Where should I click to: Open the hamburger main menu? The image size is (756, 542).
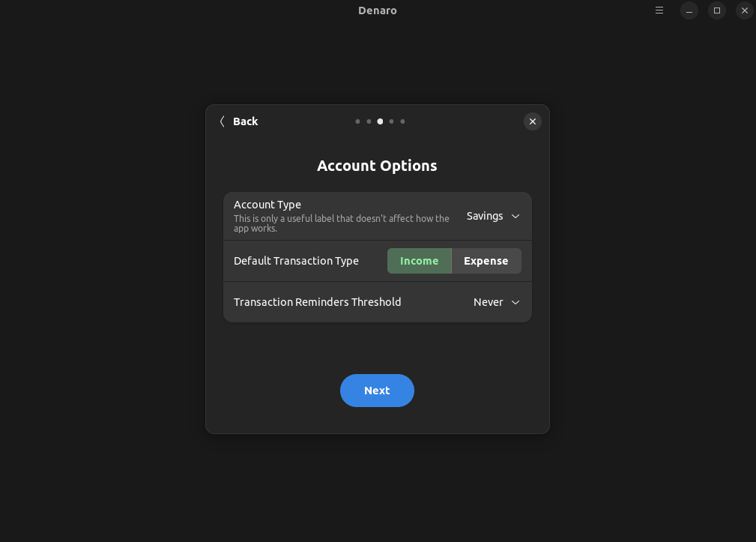[659, 10]
